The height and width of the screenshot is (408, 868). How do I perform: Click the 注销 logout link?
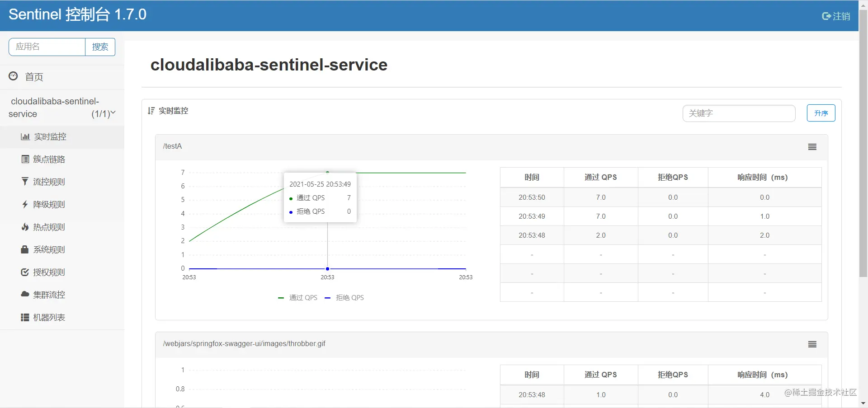836,16
